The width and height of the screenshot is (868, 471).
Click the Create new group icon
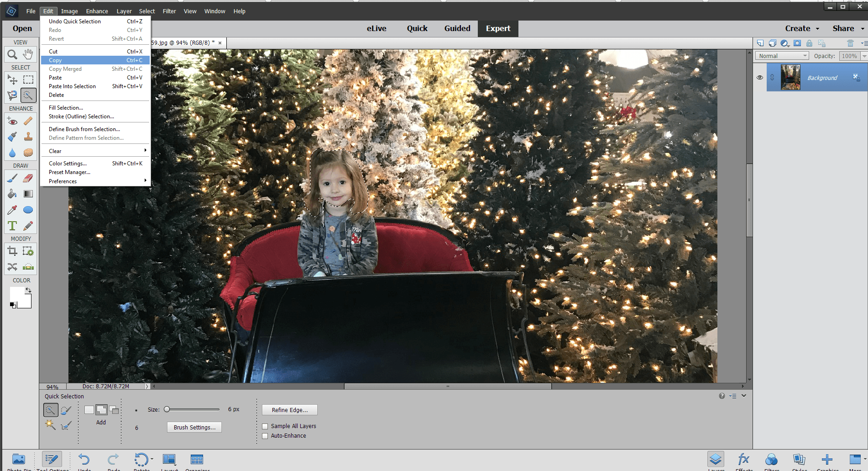coord(773,43)
